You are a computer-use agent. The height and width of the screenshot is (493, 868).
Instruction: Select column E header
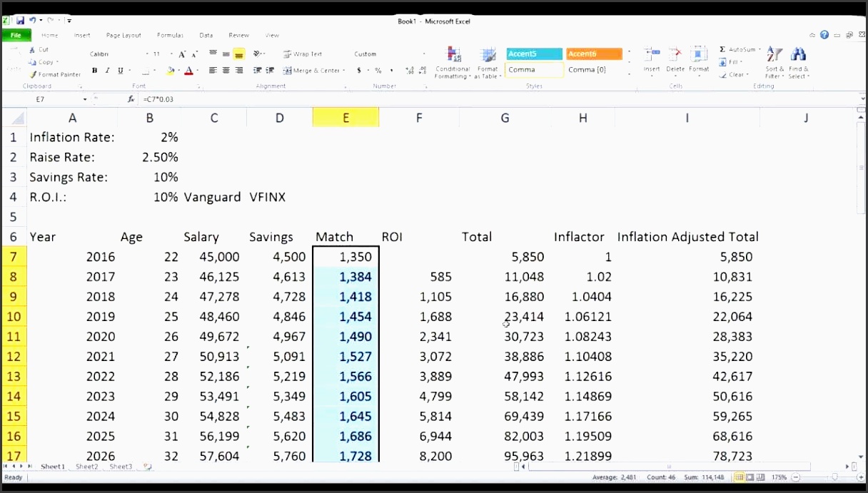pos(345,118)
